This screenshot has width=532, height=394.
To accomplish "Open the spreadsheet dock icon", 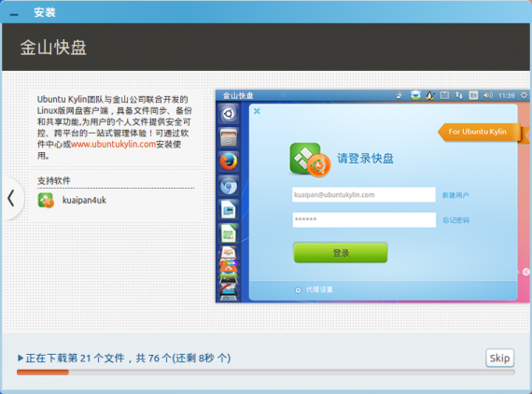I will pyautogui.click(x=229, y=233).
